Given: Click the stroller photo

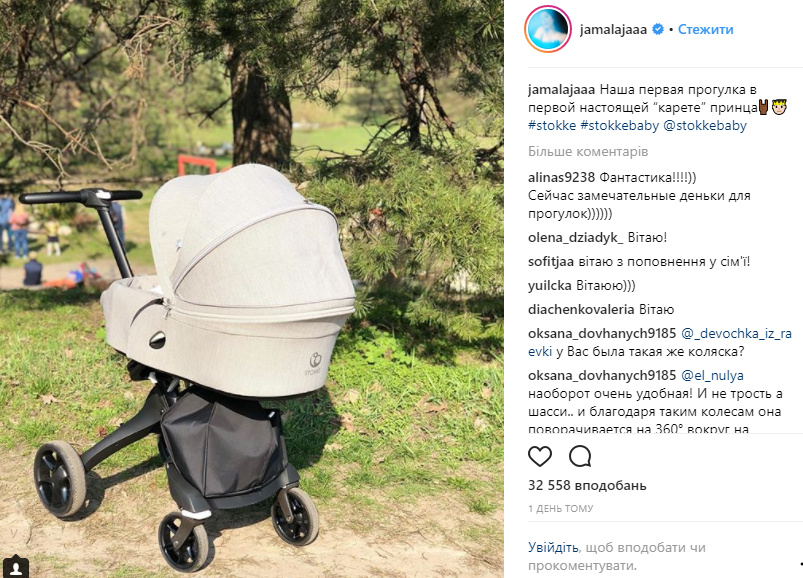Looking at the screenshot, I should click(251, 289).
